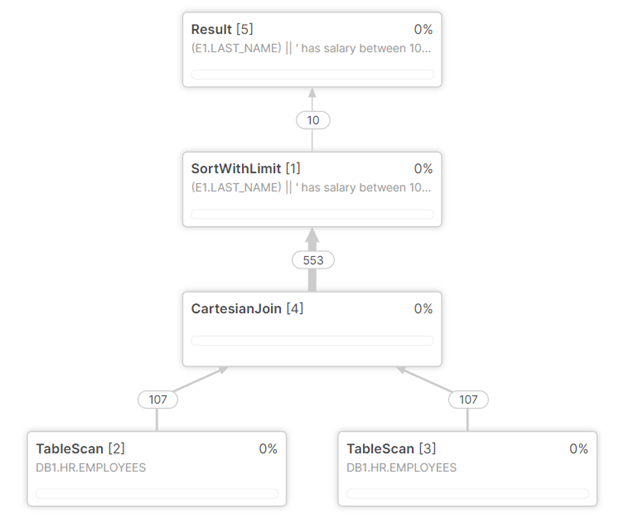The height and width of the screenshot is (523, 624).
Task: Click the 553 row count badge
Action: click(x=313, y=260)
